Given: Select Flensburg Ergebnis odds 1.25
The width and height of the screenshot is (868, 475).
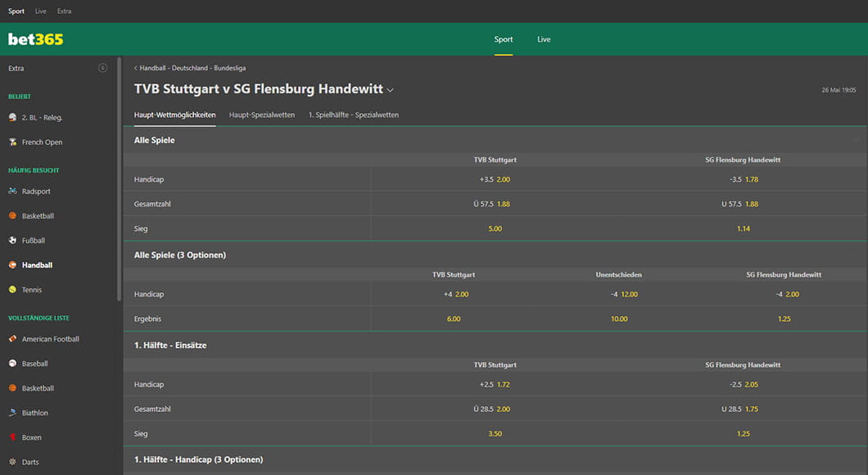Looking at the screenshot, I should [784, 319].
